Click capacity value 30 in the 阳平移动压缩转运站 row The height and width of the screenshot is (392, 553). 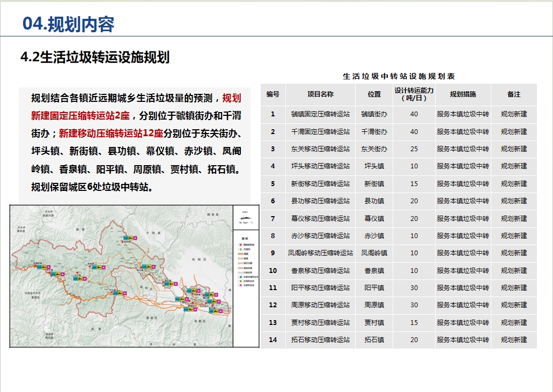coord(414,287)
